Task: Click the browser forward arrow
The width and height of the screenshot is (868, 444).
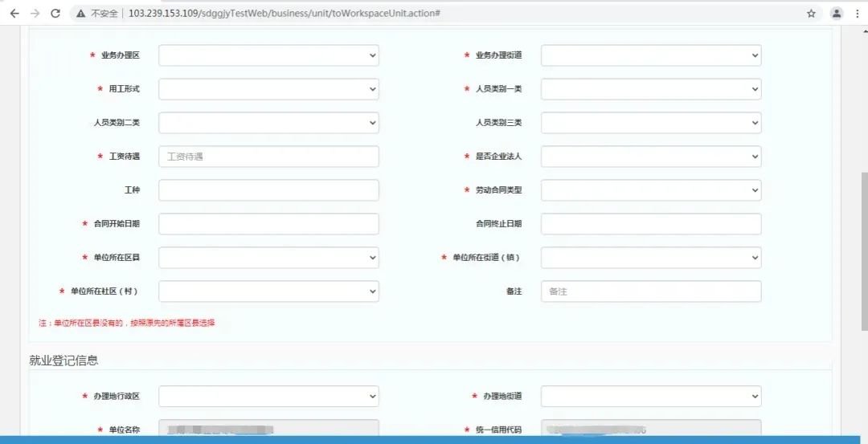Action: coord(35,14)
